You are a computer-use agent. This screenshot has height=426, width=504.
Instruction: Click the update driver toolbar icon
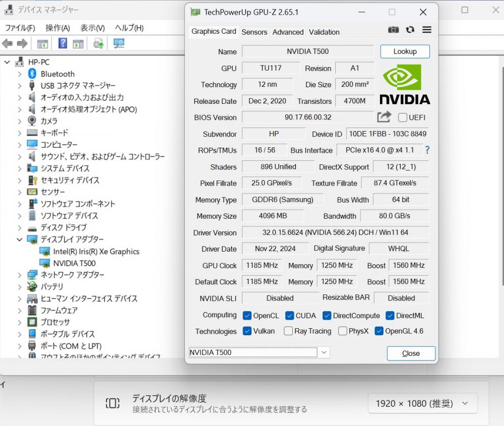[x=98, y=43]
